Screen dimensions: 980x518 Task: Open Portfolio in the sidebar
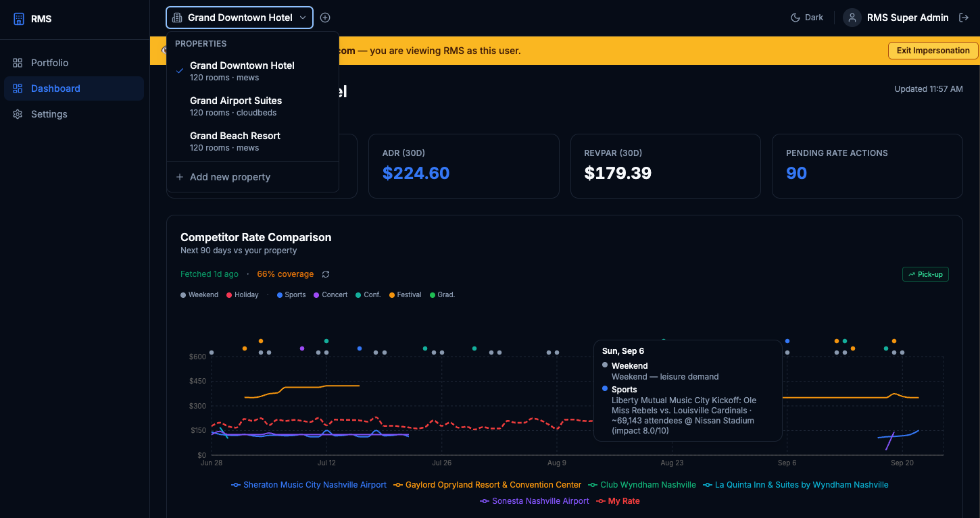(74, 63)
